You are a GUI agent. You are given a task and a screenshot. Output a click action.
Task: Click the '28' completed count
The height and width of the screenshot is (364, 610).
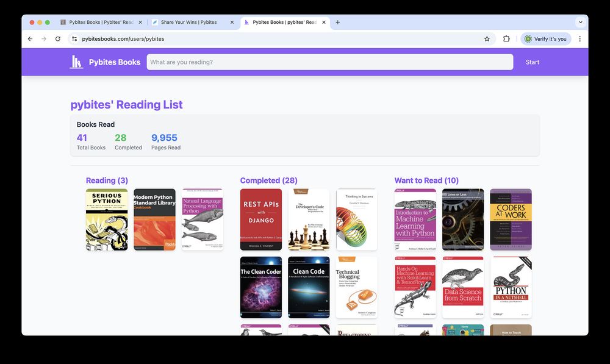121,138
